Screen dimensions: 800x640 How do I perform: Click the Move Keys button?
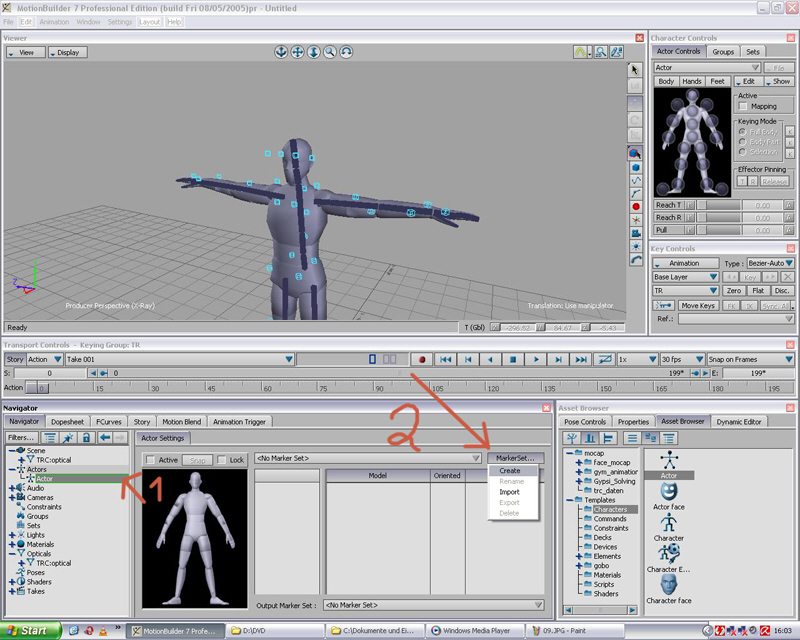698,305
